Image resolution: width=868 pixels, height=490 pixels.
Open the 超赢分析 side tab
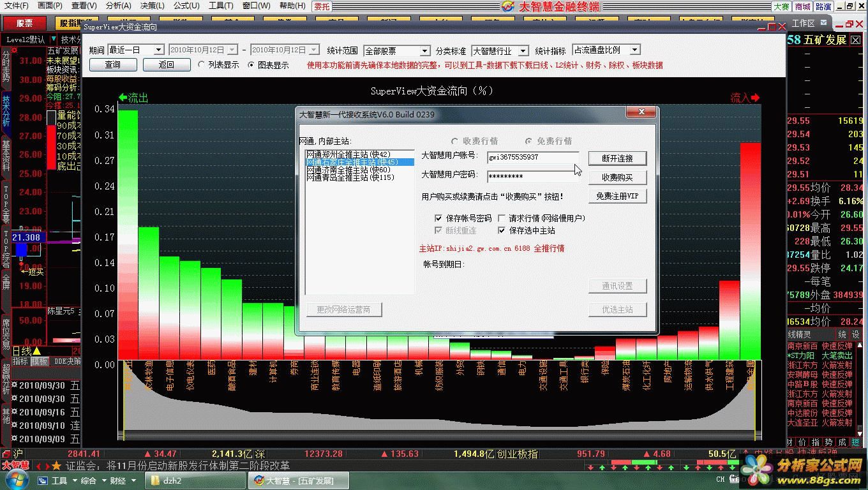[x=6, y=379]
